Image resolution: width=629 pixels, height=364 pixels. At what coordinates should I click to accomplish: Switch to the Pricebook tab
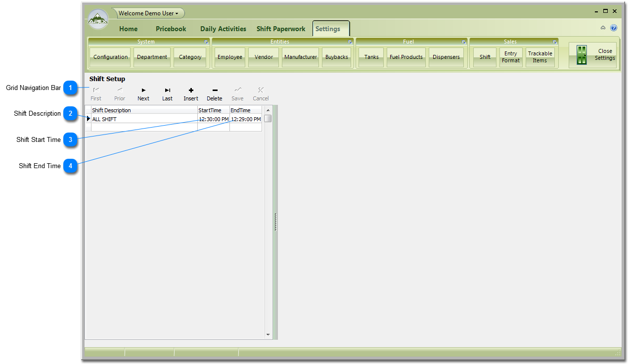pos(171,29)
